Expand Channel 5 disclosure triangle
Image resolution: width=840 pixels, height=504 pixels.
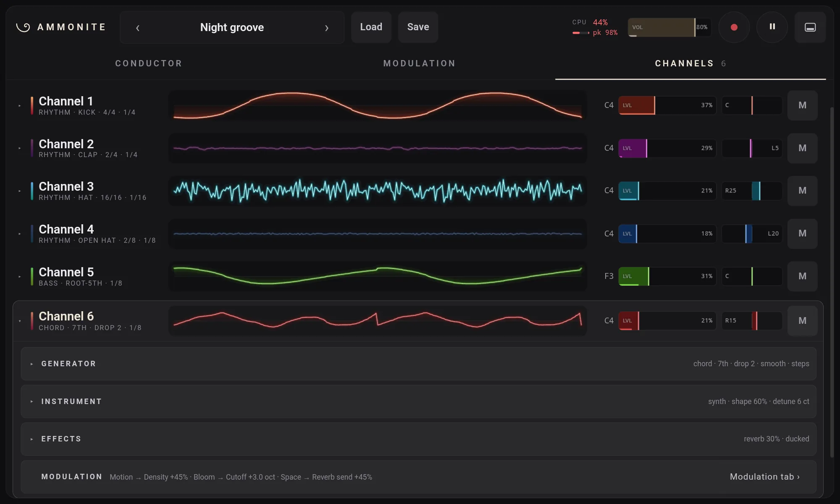[x=20, y=276]
